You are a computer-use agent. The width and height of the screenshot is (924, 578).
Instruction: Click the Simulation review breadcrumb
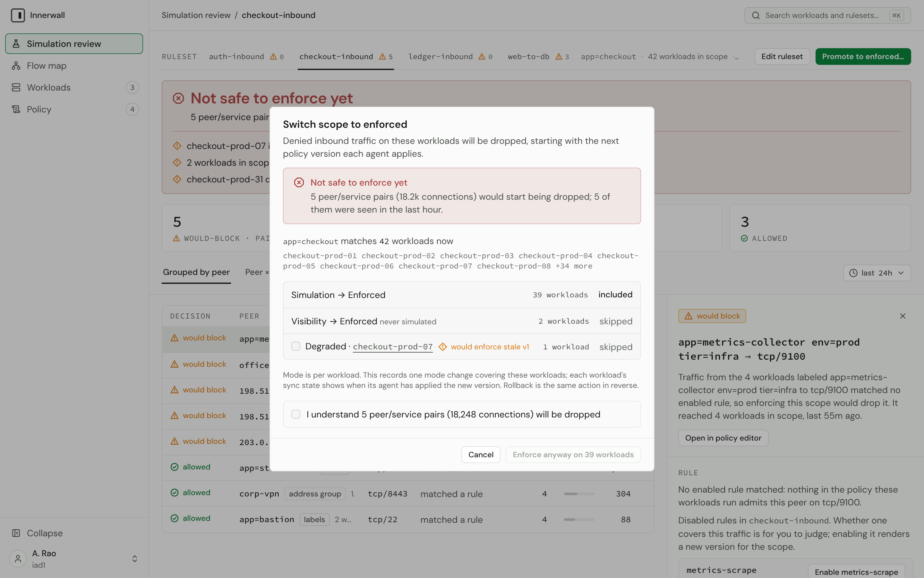pos(196,15)
